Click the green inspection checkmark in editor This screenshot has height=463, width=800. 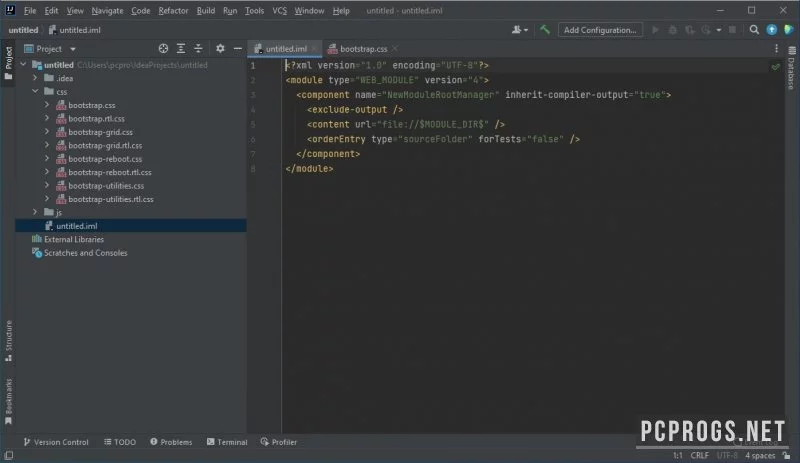[776, 66]
